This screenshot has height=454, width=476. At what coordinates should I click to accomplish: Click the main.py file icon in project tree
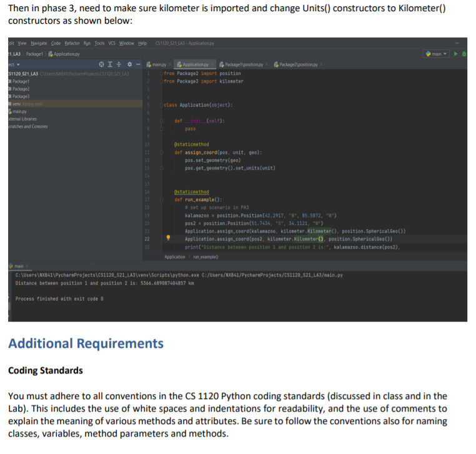pyautogui.click(x=10, y=111)
